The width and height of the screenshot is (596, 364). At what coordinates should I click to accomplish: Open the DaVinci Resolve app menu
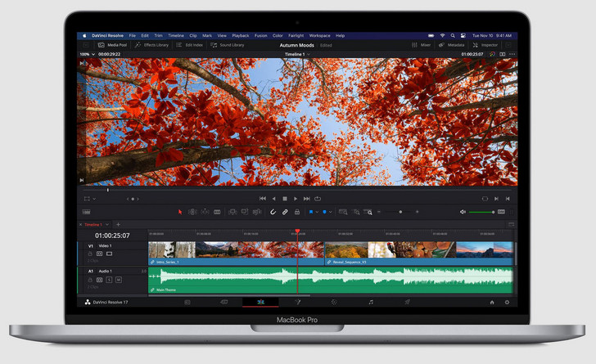click(x=107, y=36)
